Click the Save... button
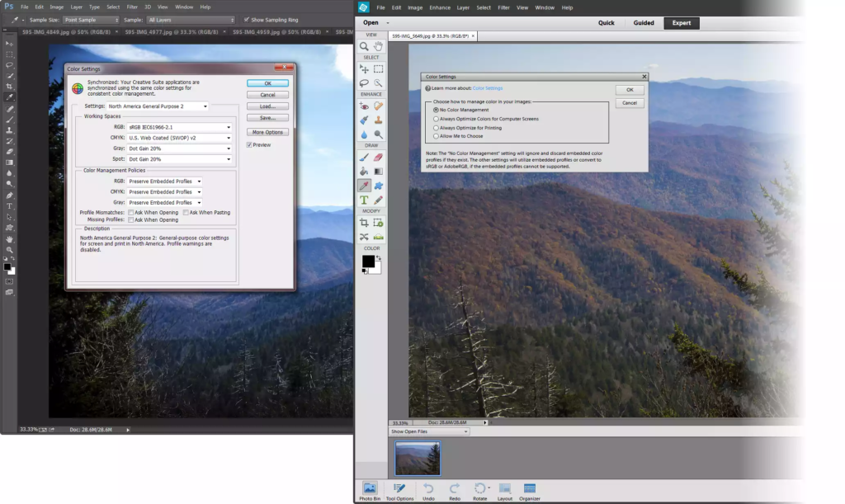Screen dimensions: 845x504 click(268, 117)
